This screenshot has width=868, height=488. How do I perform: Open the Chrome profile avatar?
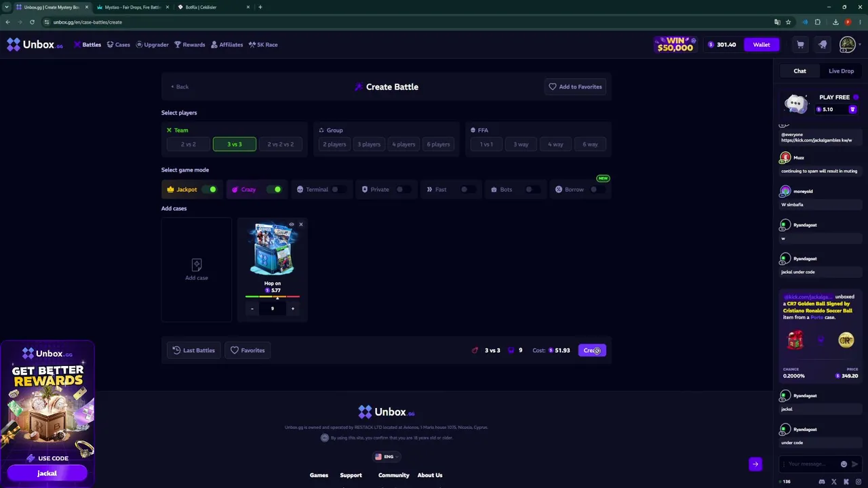point(848,22)
